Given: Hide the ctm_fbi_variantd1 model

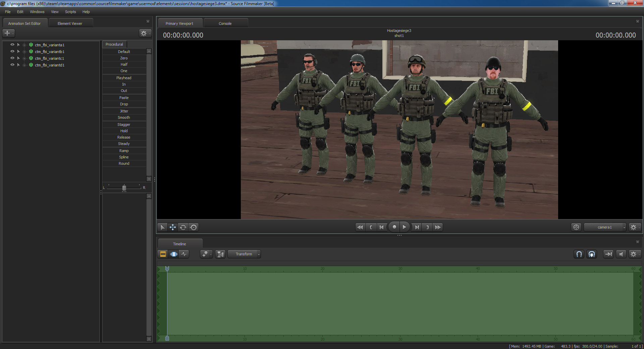Looking at the screenshot, I should [12, 65].
